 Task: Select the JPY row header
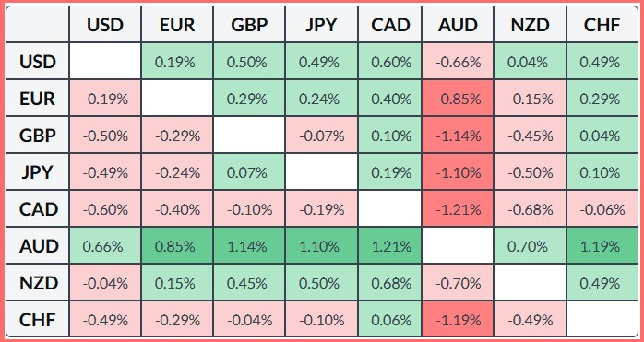click(37, 172)
